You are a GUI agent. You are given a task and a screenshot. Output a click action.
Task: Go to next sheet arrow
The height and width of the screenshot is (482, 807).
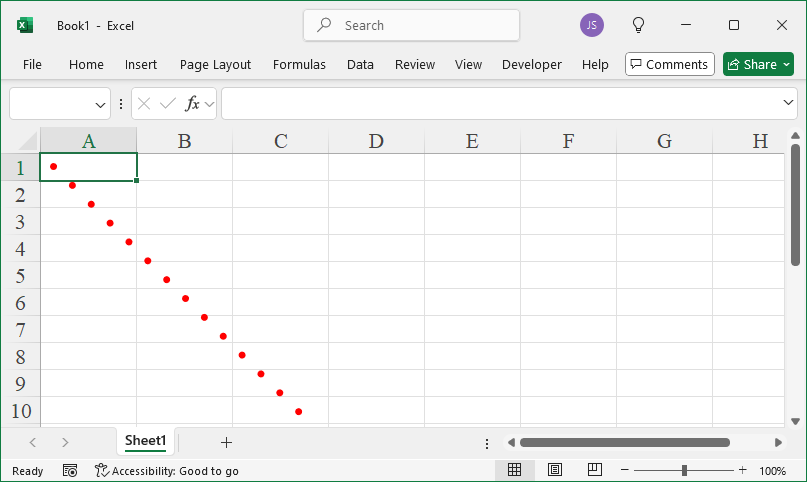click(x=65, y=442)
